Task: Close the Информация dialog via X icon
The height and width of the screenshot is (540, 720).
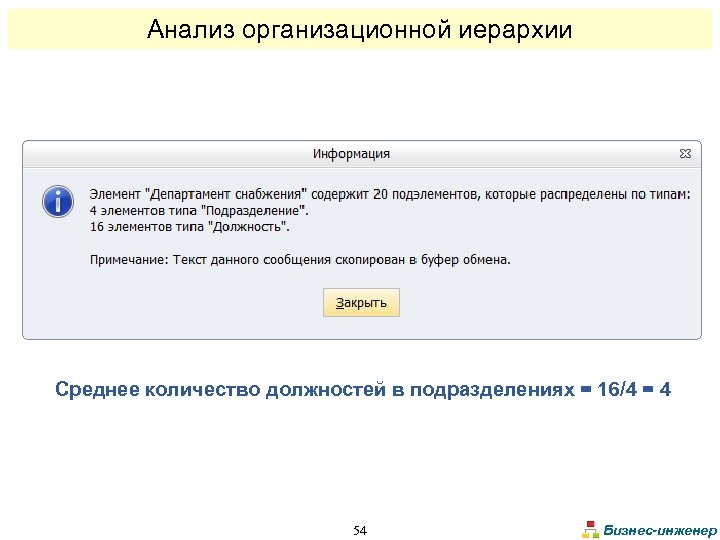Action: [685, 154]
